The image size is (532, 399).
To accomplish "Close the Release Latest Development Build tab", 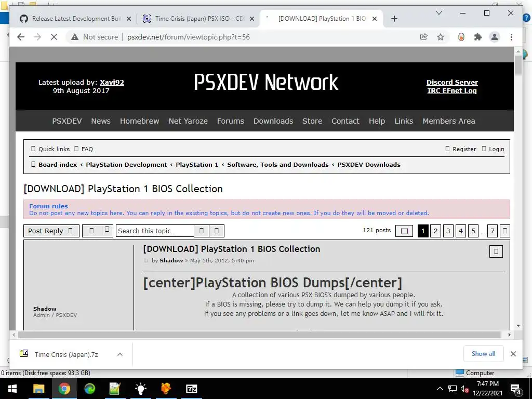I will pyautogui.click(x=129, y=19).
